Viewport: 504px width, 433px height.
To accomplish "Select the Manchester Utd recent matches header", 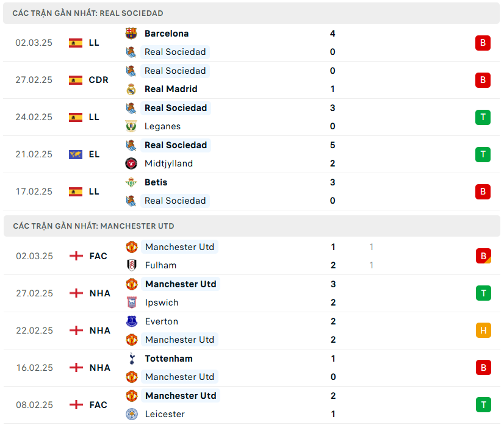I will coord(93,226).
